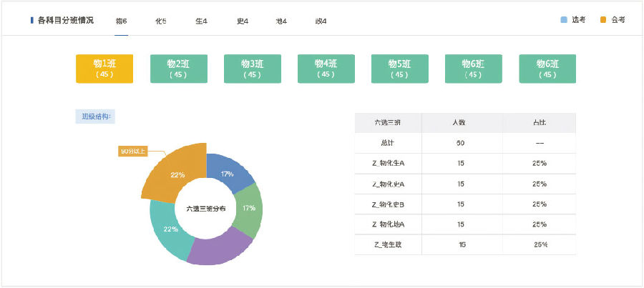Open the 物5班 class button
The width and height of the screenshot is (644, 288).
[x=399, y=69]
